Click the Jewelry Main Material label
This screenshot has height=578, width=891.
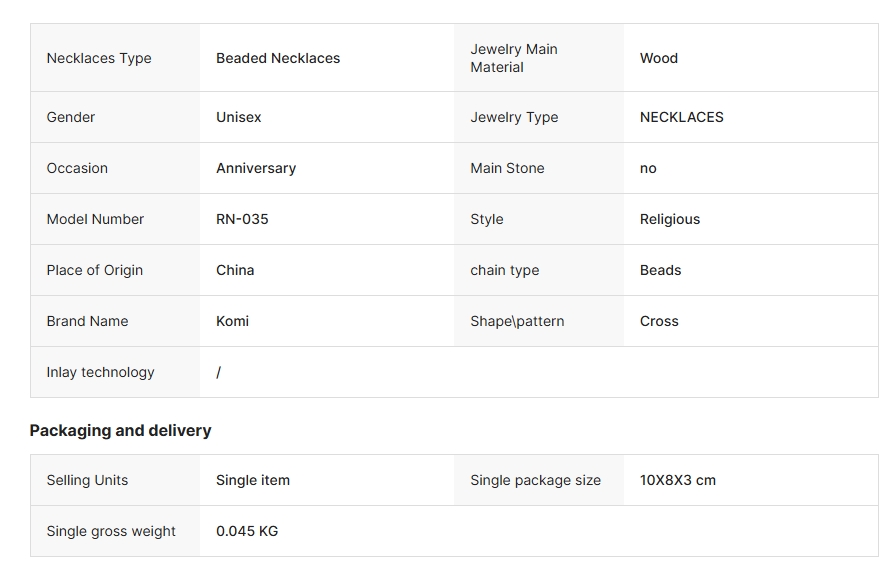pos(514,58)
